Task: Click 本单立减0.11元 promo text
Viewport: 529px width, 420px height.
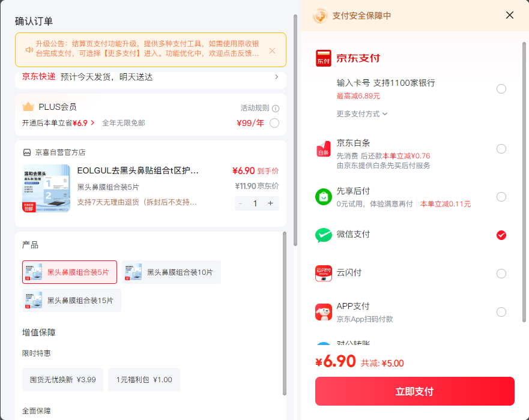Action: point(446,204)
